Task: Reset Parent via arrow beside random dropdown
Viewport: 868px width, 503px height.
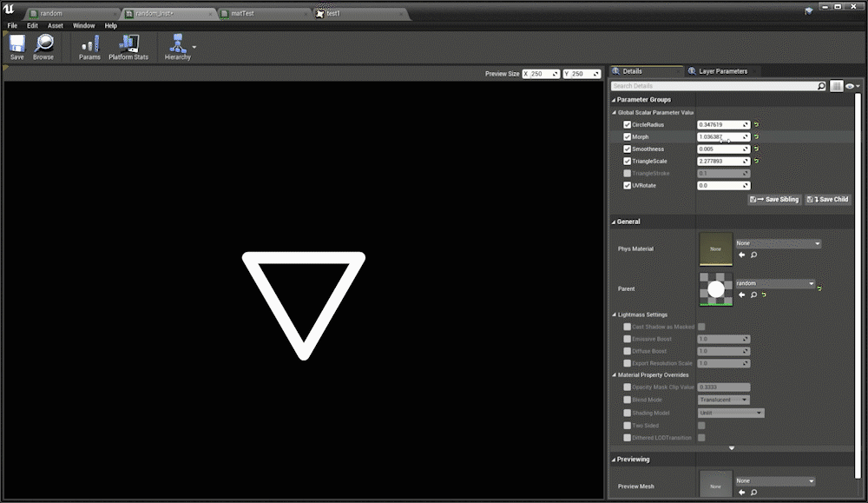Action: [x=820, y=288]
